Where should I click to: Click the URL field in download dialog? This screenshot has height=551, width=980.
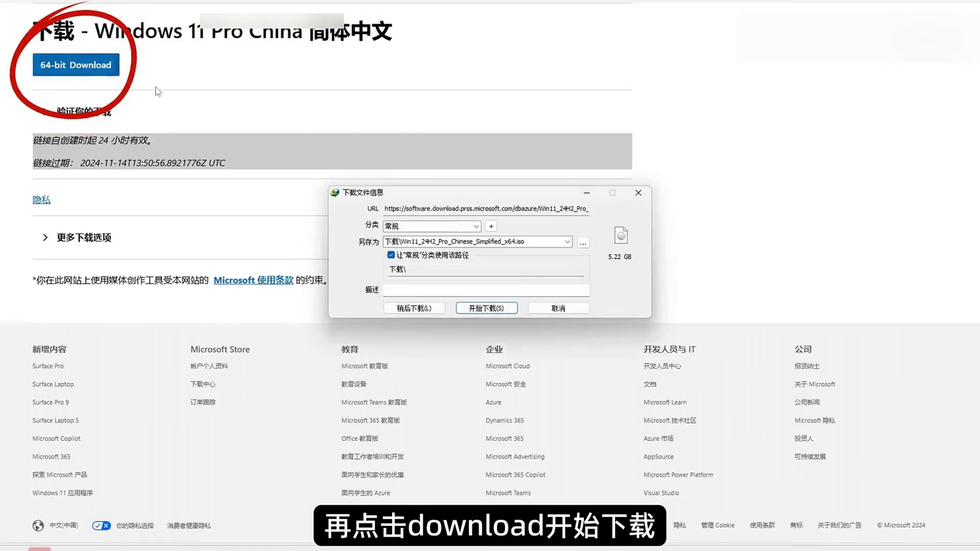tap(486, 209)
